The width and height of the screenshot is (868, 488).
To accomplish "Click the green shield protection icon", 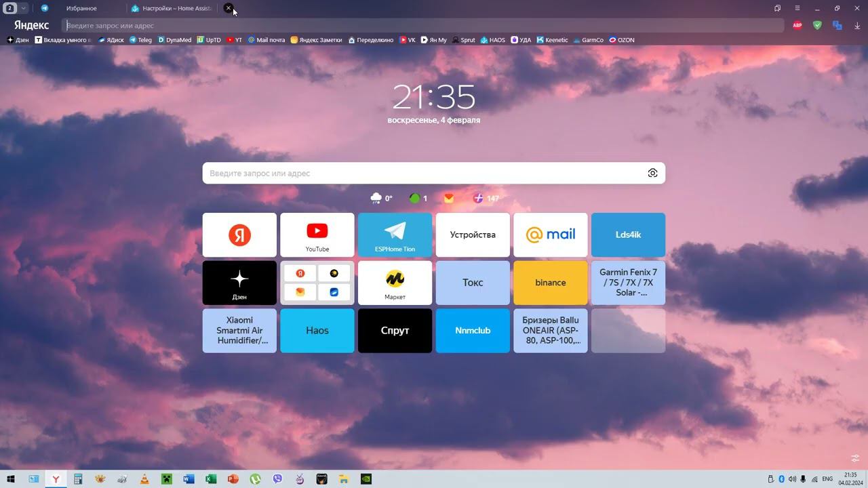I will coord(817,25).
